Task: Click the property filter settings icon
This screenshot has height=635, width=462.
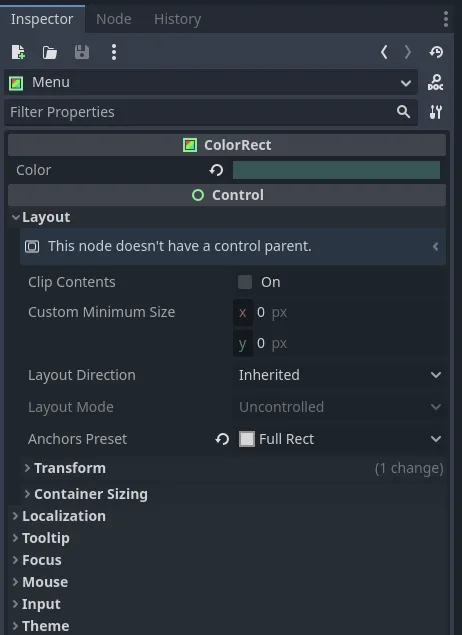Action: click(x=436, y=112)
